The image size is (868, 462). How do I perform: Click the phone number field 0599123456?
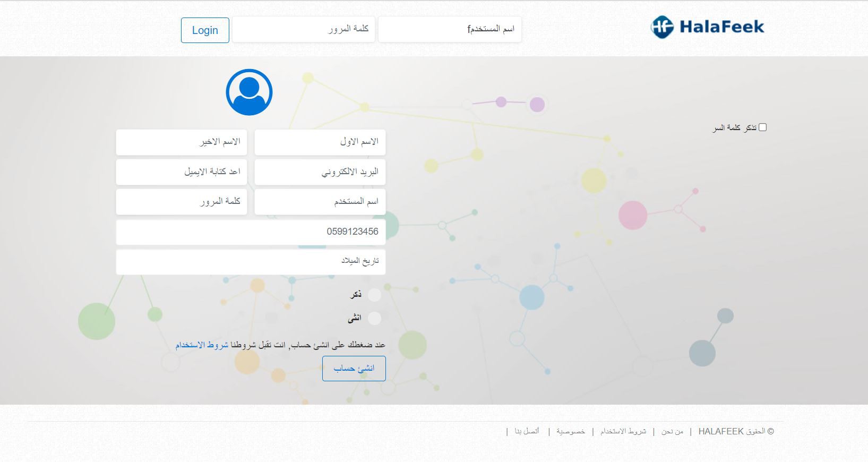tap(251, 232)
